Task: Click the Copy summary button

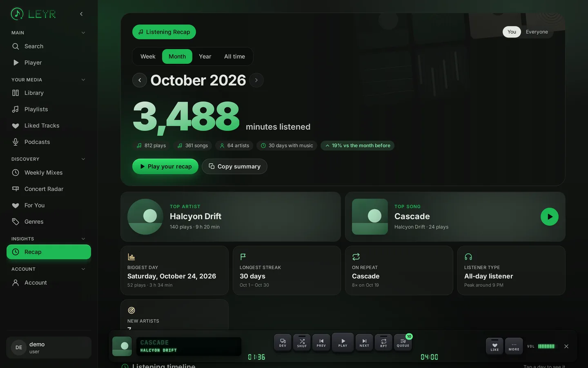Action: coord(234,166)
